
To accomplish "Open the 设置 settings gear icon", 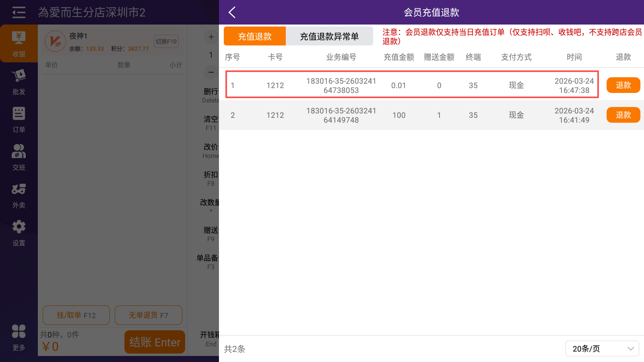I will 19,233.
